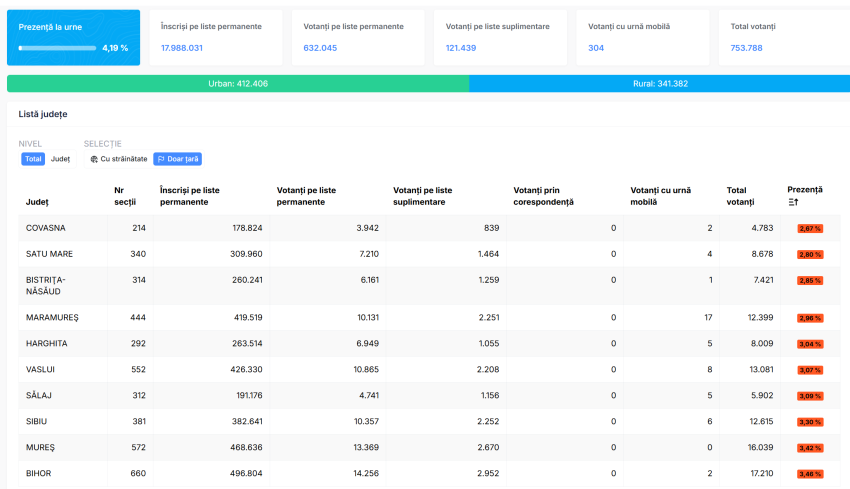Screen dimensions: 850x489
Task: Click the 3,30 % badge for Sibiu
Action: coord(809,422)
